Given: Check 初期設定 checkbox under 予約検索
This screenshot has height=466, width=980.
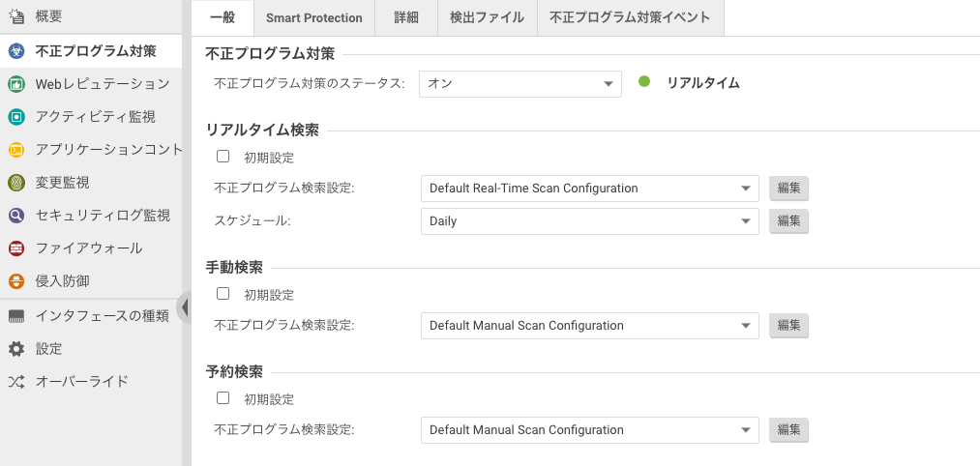Looking at the screenshot, I should click(223, 398).
